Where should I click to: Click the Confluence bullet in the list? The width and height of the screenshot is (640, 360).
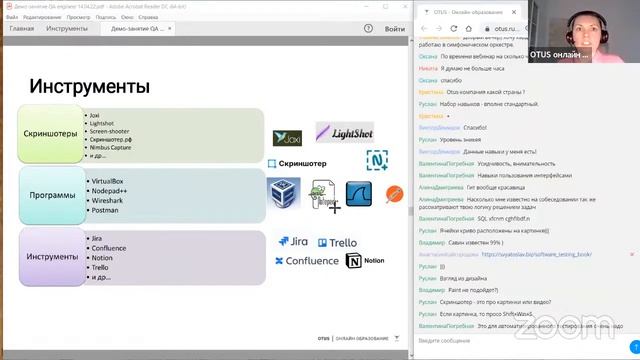pos(109,248)
